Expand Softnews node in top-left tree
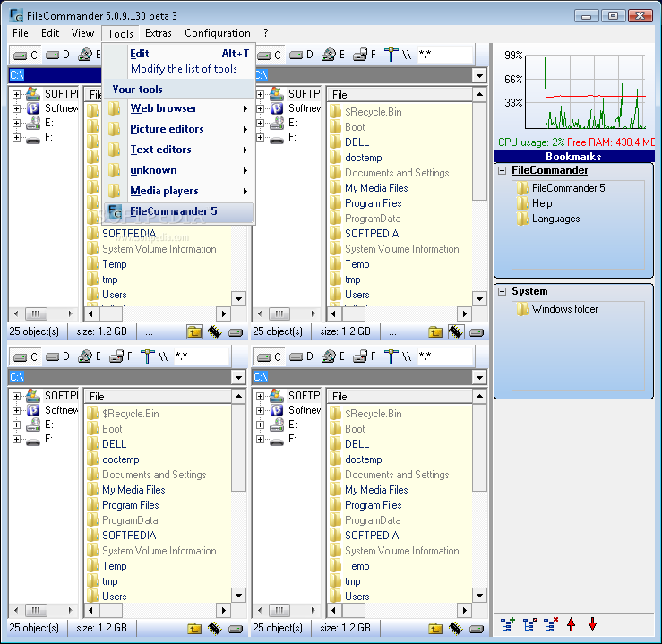The width and height of the screenshot is (662, 644). click(16, 108)
